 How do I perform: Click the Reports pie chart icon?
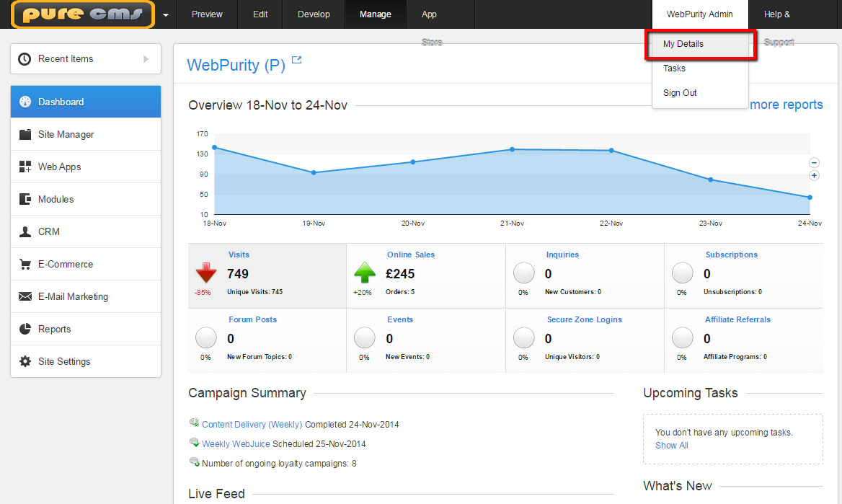coord(25,329)
